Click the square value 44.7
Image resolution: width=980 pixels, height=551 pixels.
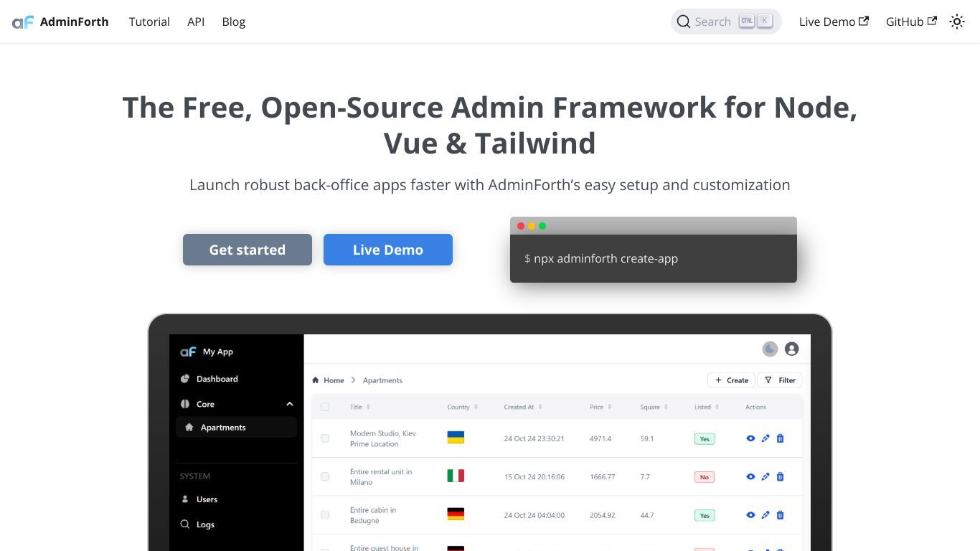[x=647, y=515]
